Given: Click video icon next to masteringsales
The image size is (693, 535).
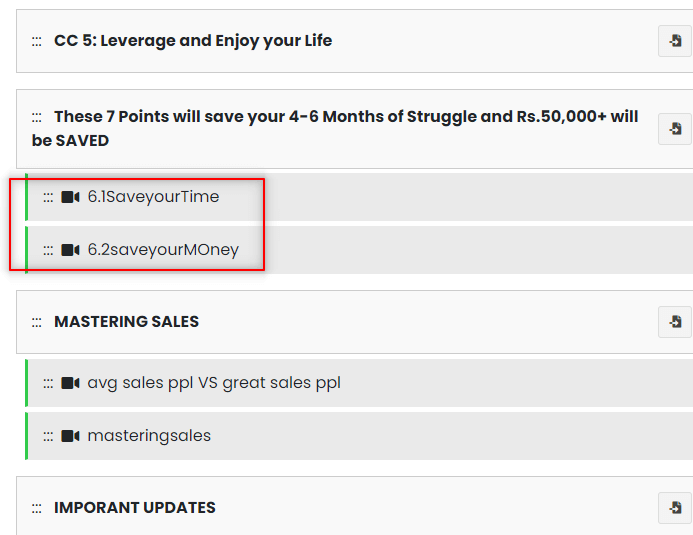Looking at the screenshot, I should [x=70, y=436].
